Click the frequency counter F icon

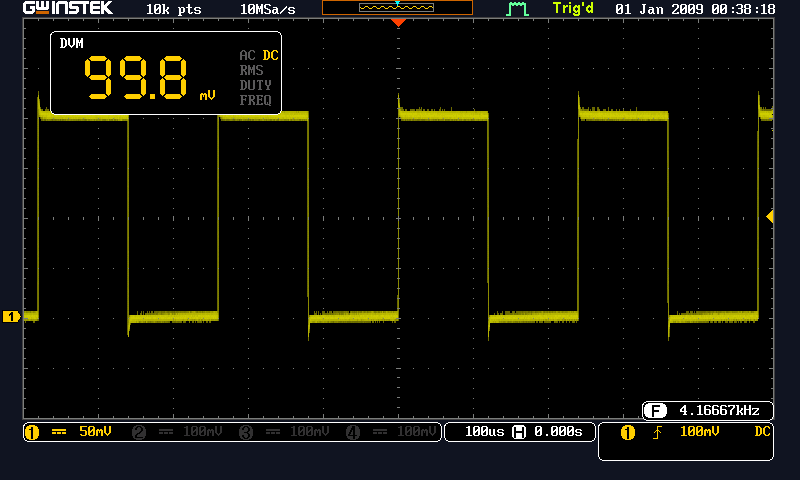(x=656, y=411)
